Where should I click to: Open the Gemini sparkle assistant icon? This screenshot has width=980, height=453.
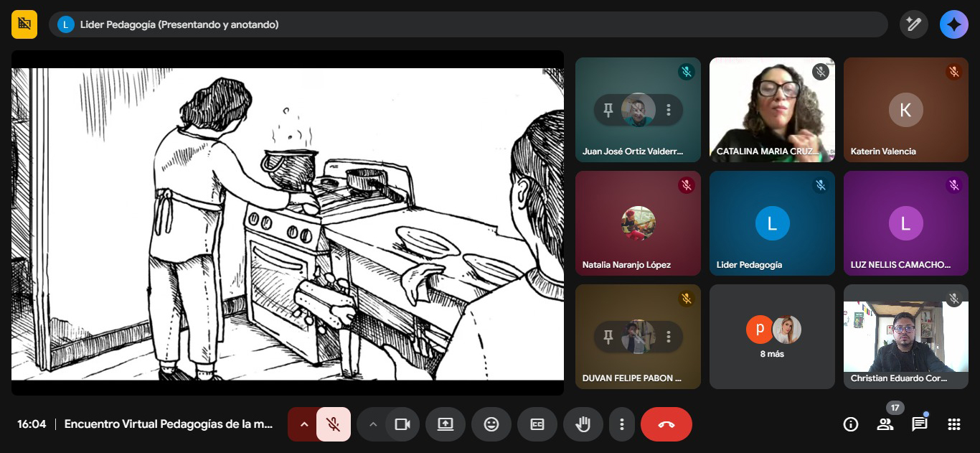coord(953,24)
